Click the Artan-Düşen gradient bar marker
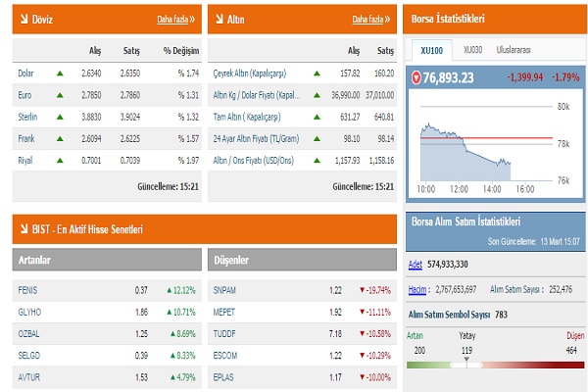This screenshot has height=392, width=588. 466,362
